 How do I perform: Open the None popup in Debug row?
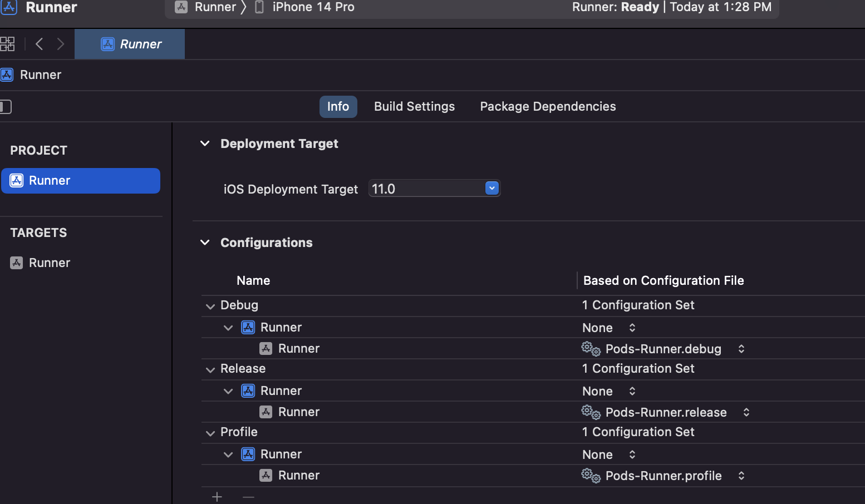pyautogui.click(x=609, y=328)
